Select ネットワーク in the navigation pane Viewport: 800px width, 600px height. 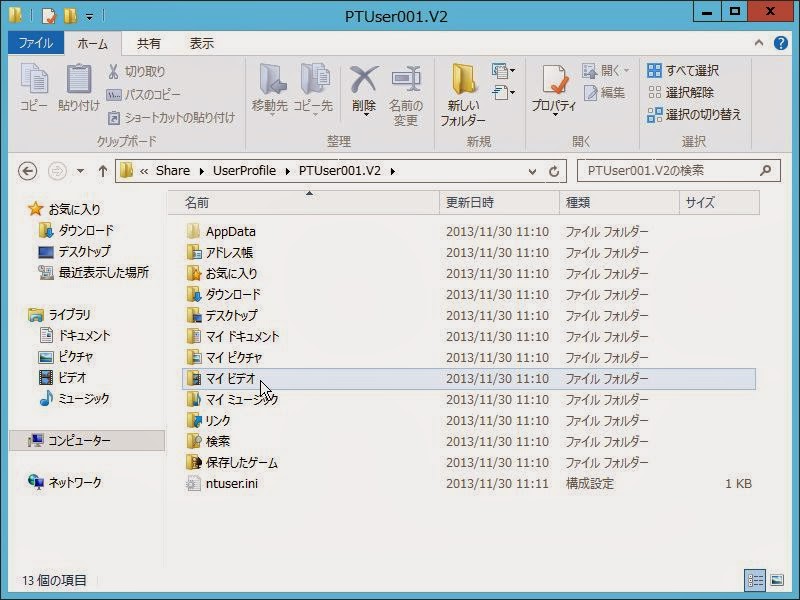point(65,482)
